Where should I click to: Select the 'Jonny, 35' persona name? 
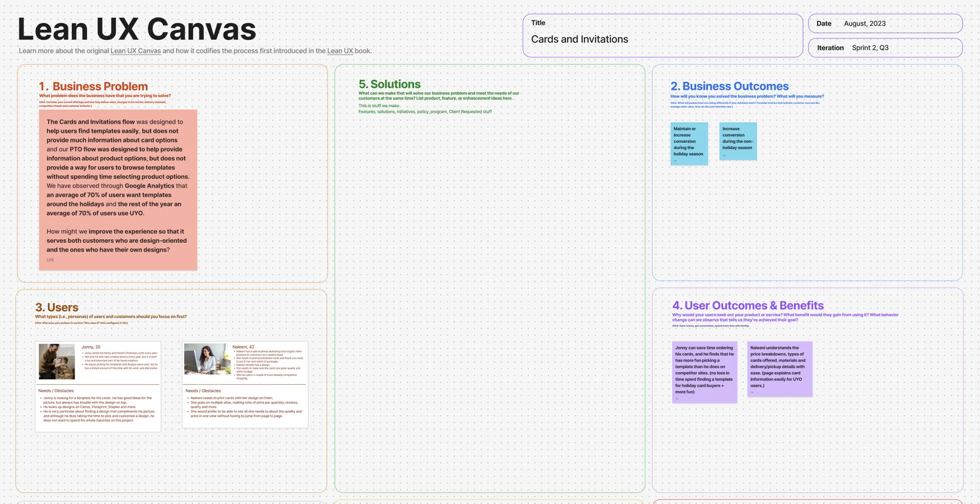[x=91, y=347]
